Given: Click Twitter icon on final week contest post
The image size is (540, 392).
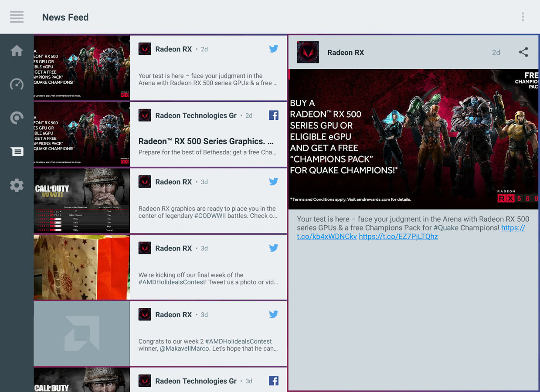Looking at the screenshot, I should pyautogui.click(x=273, y=248).
